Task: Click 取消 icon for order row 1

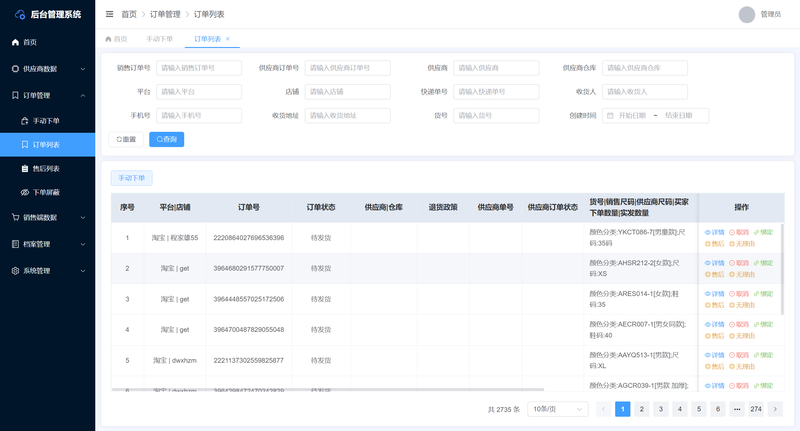Action: [732, 232]
